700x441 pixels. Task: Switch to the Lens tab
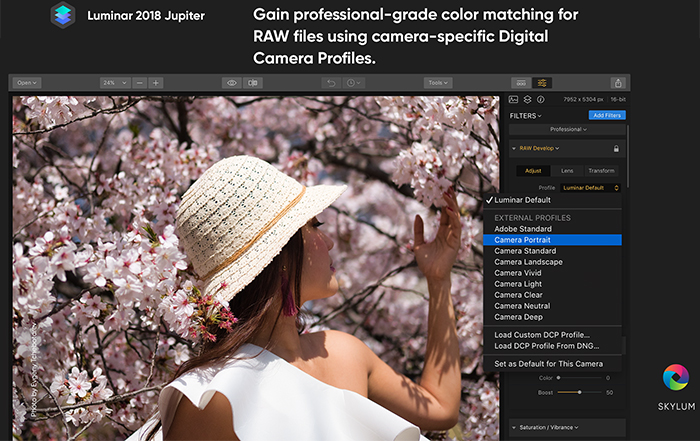567,171
